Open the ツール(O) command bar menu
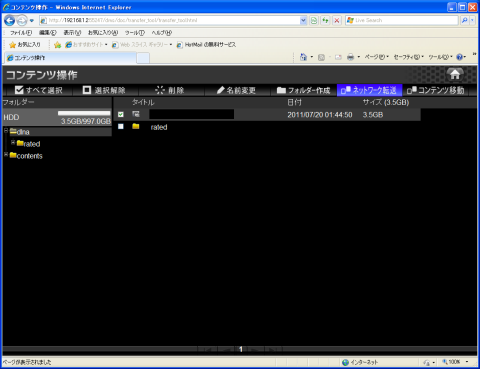480x369 pixels. 440,57
